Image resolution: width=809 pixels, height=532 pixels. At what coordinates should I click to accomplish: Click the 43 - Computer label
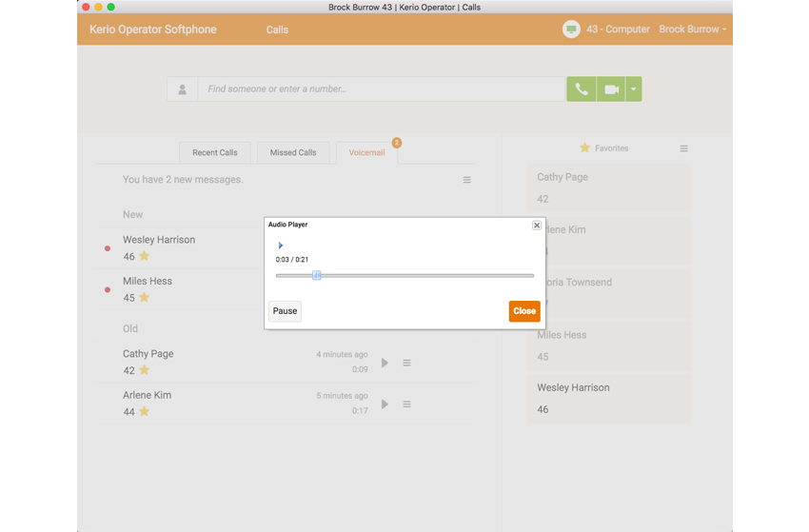click(618, 30)
